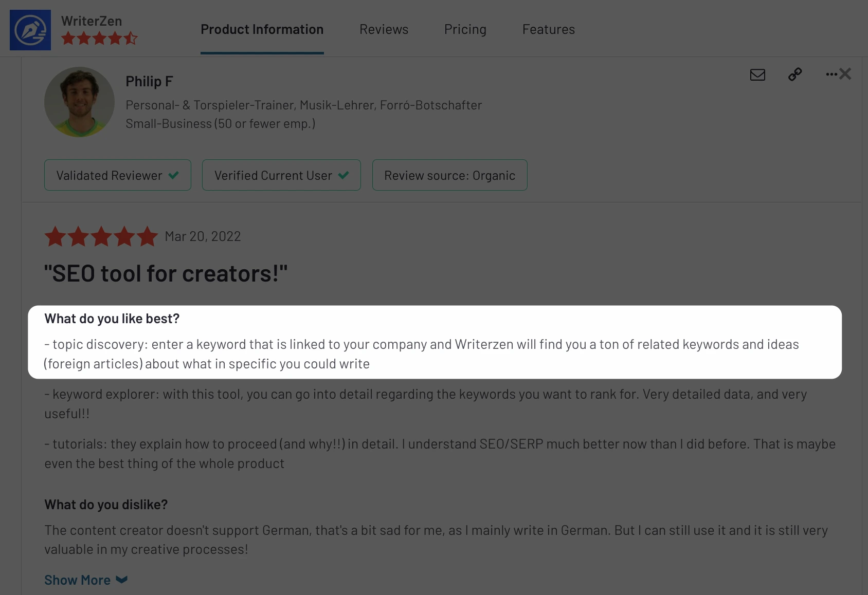The width and height of the screenshot is (868, 595).
Task: Click the five-star review rating
Action: [x=101, y=236]
